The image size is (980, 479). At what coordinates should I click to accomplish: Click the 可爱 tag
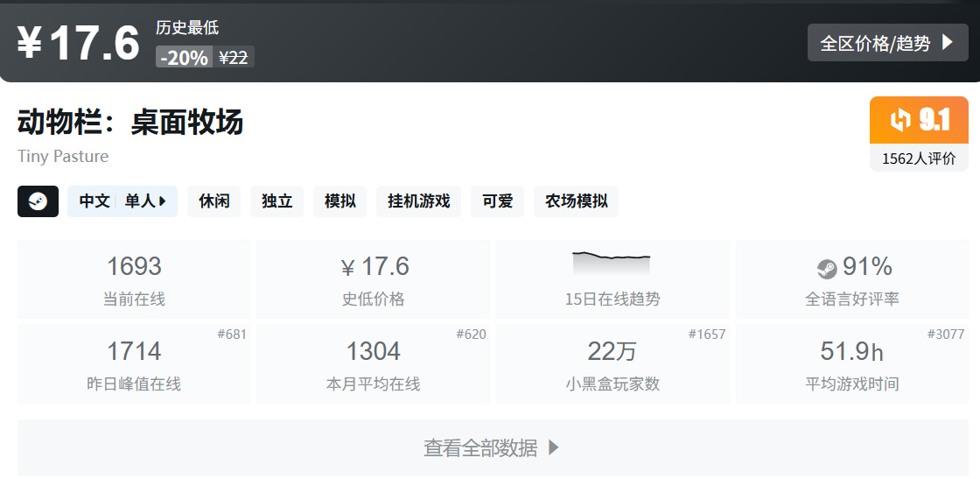[498, 201]
